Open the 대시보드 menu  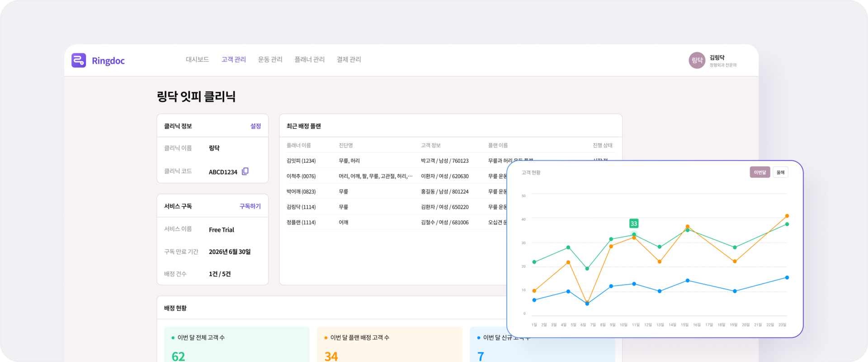click(197, 60)
